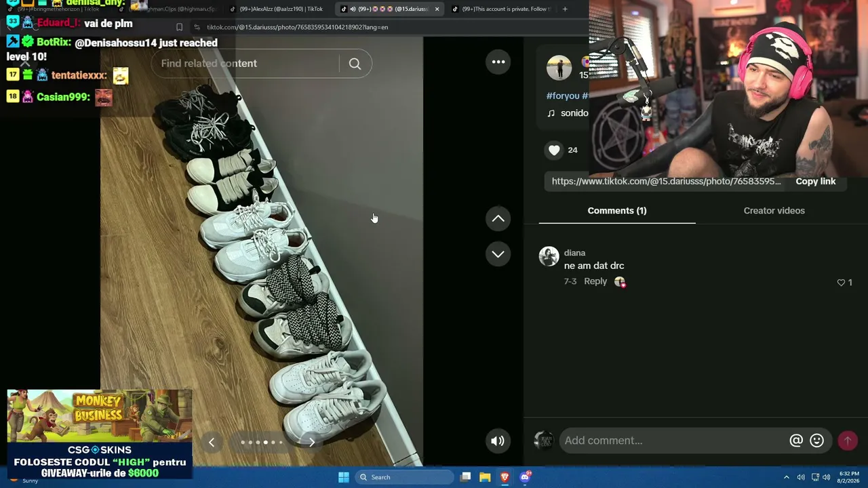The image size is (868, 488).
Task: Open the taskbar network status icon
Action: (815, 477)
